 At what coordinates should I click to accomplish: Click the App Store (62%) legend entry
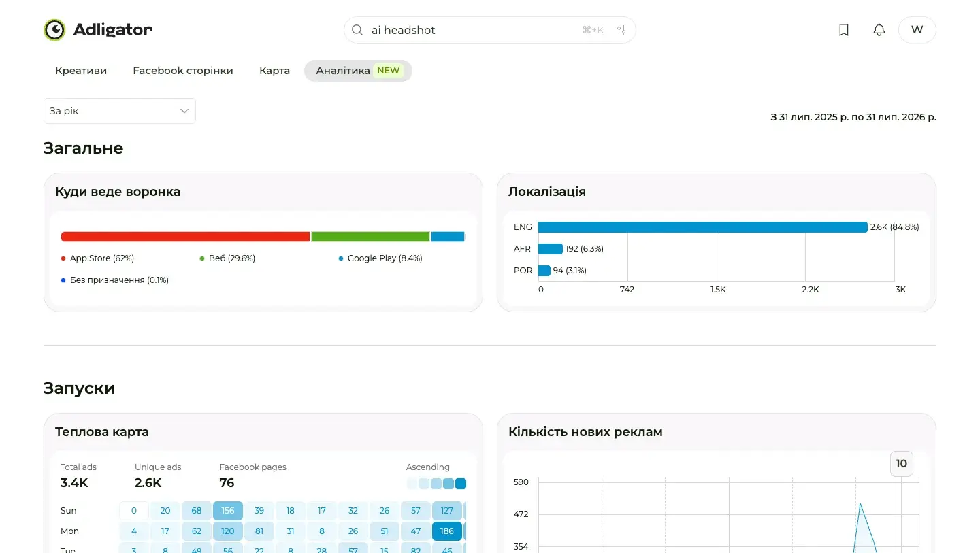tap(97, 258)
